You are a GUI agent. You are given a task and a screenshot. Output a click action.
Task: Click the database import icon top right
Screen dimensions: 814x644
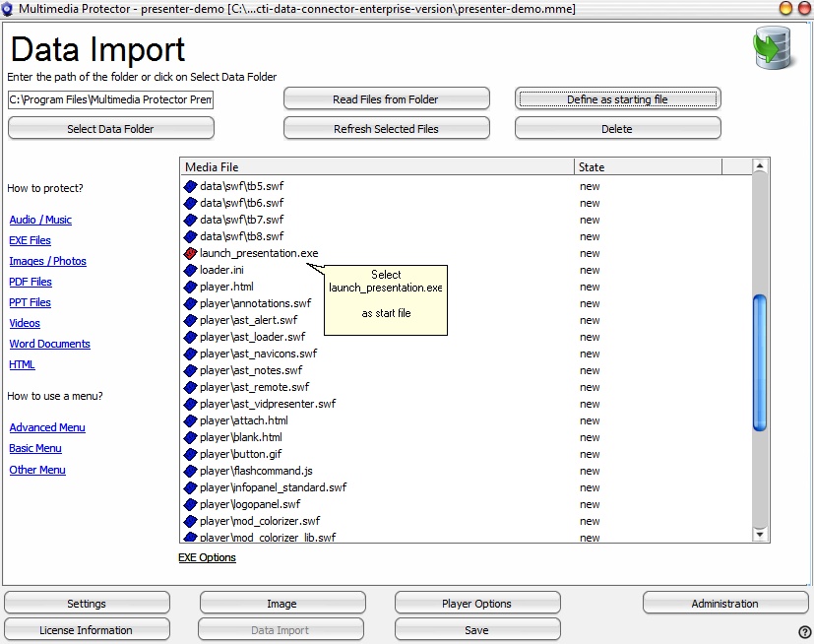coord(774,49)
